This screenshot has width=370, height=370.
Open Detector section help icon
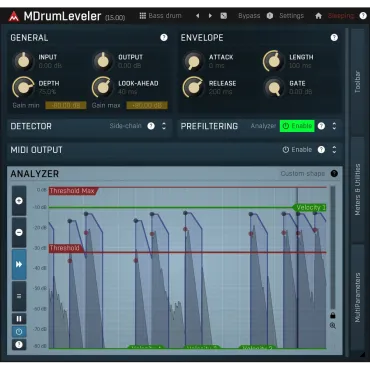tap(151, 126)
